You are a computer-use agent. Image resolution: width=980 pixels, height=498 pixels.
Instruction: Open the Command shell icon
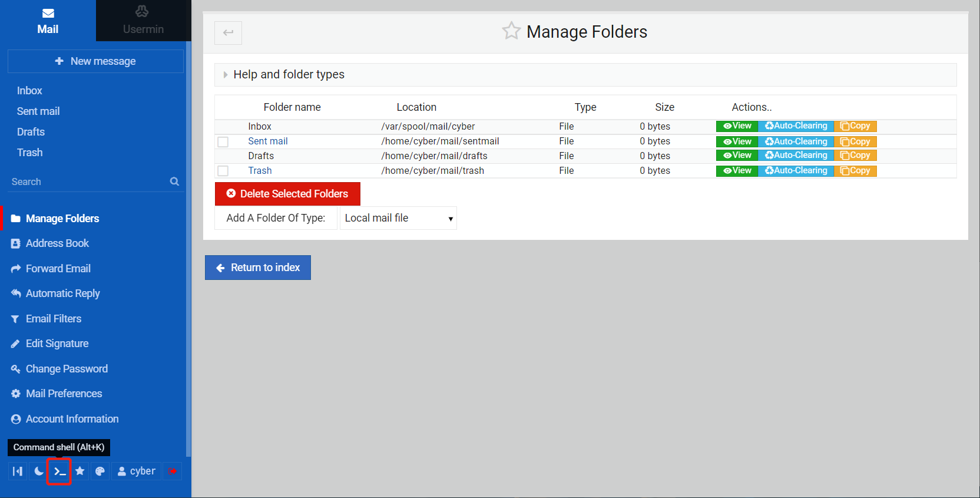(59, 471)
